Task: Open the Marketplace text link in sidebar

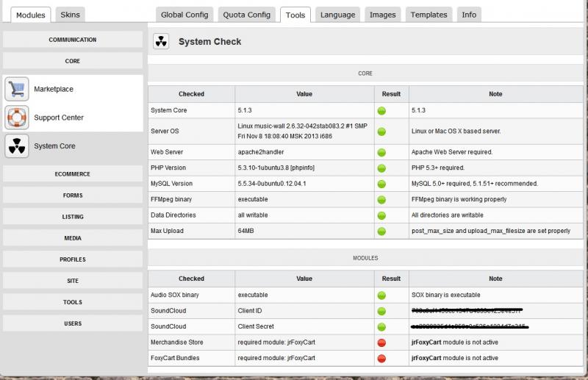Action: 54,89
